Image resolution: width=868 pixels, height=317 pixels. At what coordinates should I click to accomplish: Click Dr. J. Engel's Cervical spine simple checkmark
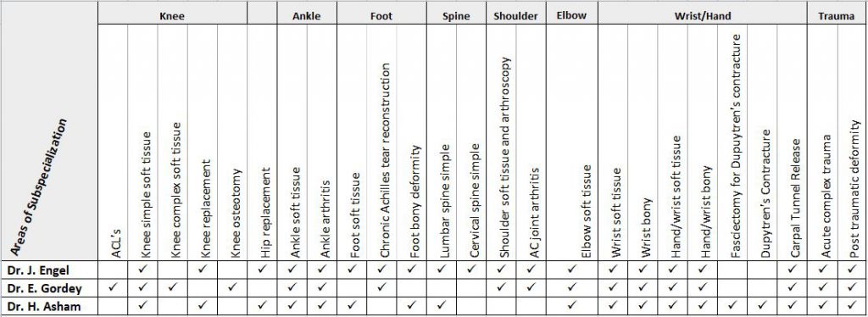coord(471,269)
